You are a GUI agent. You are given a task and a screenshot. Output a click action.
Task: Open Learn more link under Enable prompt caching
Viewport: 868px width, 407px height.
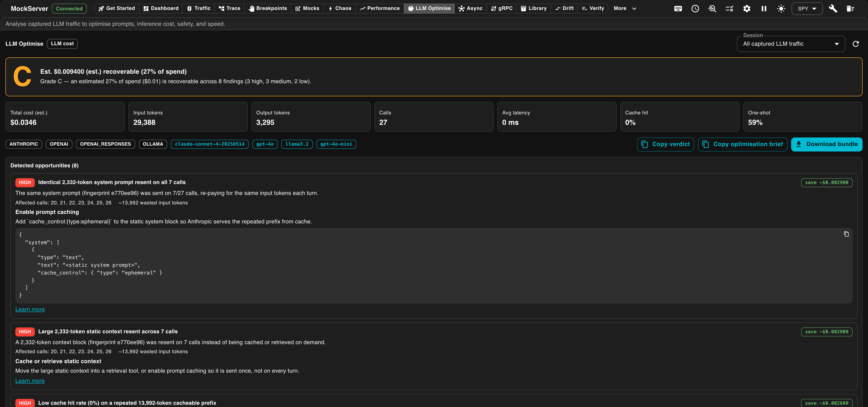click(30, 309)
